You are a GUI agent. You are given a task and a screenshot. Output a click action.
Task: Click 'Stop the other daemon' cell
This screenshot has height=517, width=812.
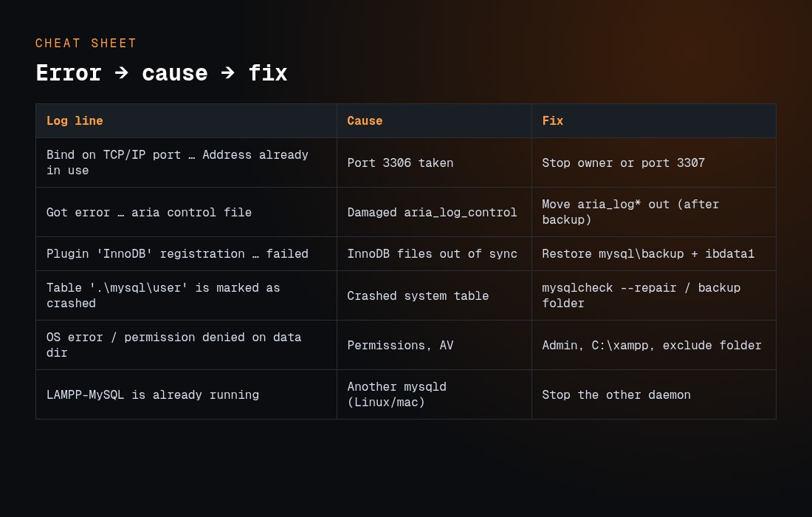coord(654,394)
